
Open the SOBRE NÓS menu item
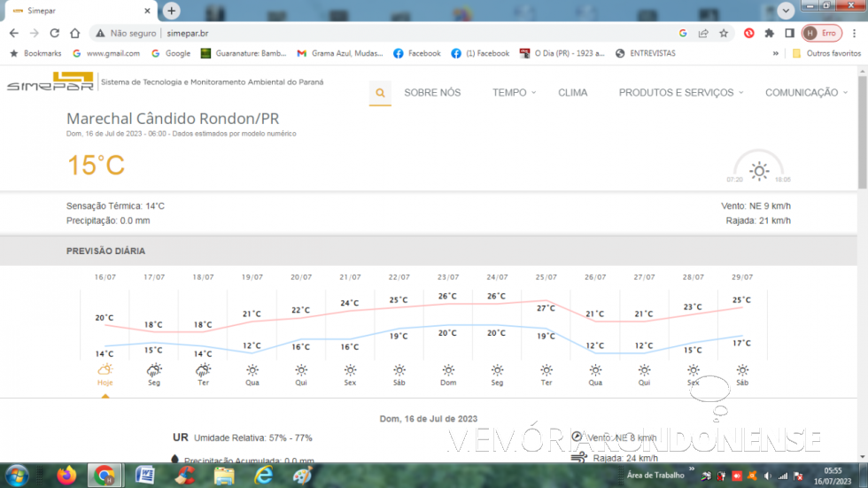coord(432,93)
